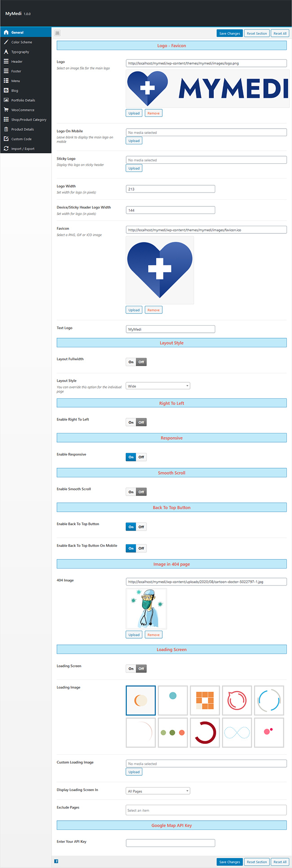
Task: Click the Enter Your API Key field
Action: [x=170, y=843]
